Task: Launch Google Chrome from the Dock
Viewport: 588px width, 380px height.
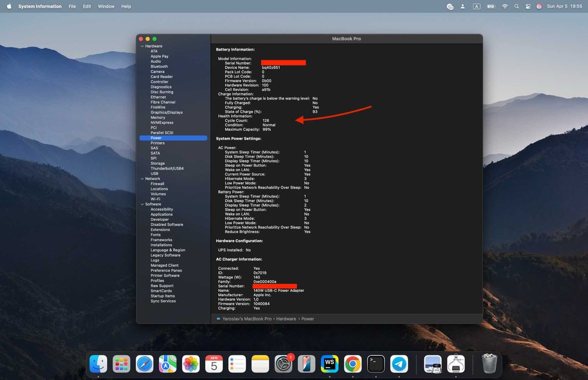Action: click(353, 364)
